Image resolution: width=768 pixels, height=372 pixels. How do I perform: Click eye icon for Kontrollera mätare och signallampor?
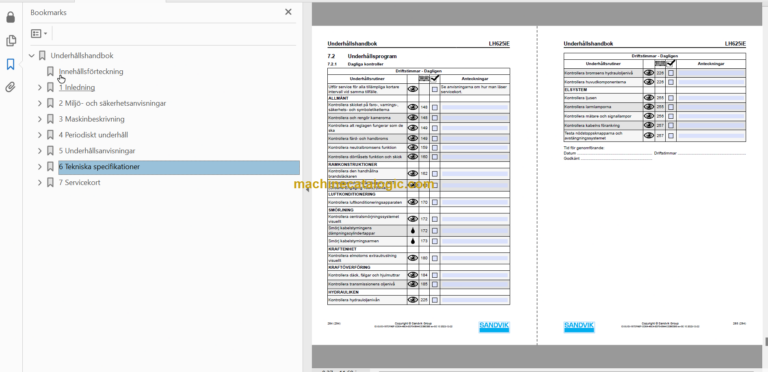(649, 116)
